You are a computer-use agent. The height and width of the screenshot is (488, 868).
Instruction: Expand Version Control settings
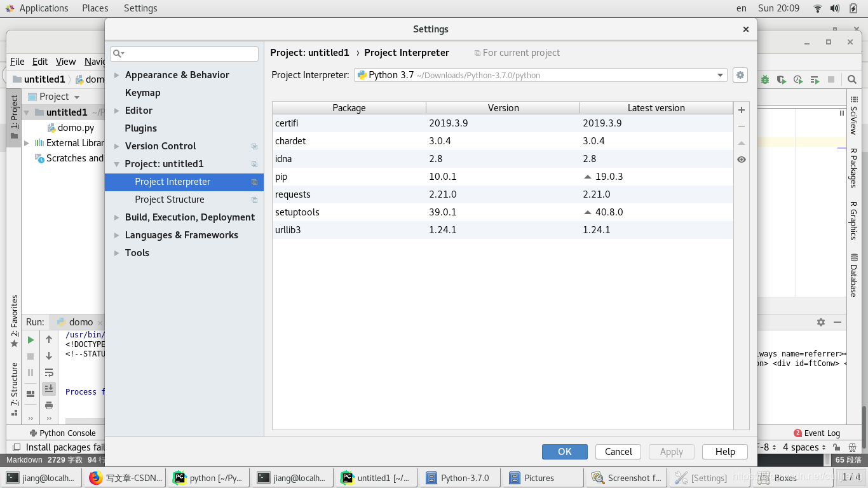tap(116, 146)
